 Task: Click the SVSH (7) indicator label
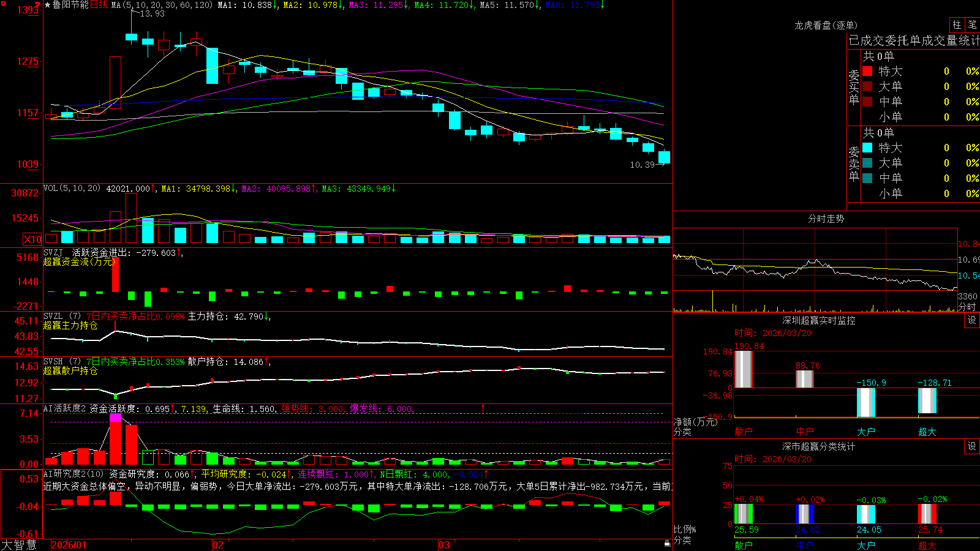click(62, 362)
